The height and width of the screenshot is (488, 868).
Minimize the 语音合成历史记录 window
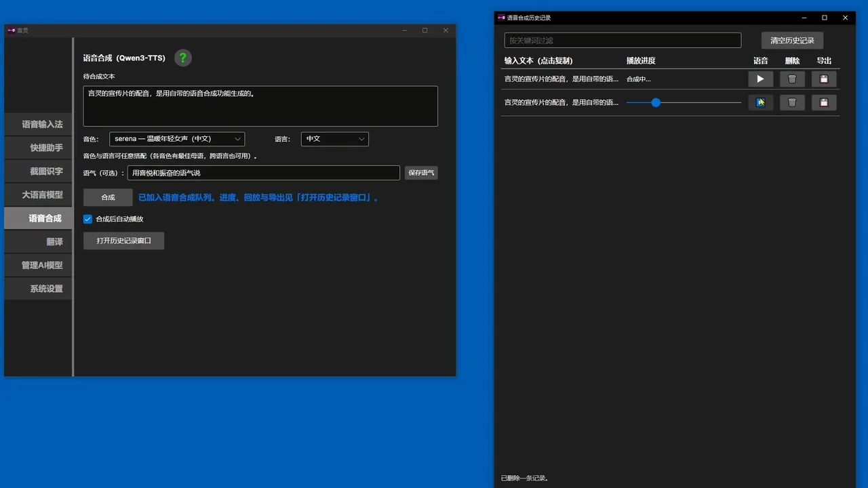coord(804,18)
